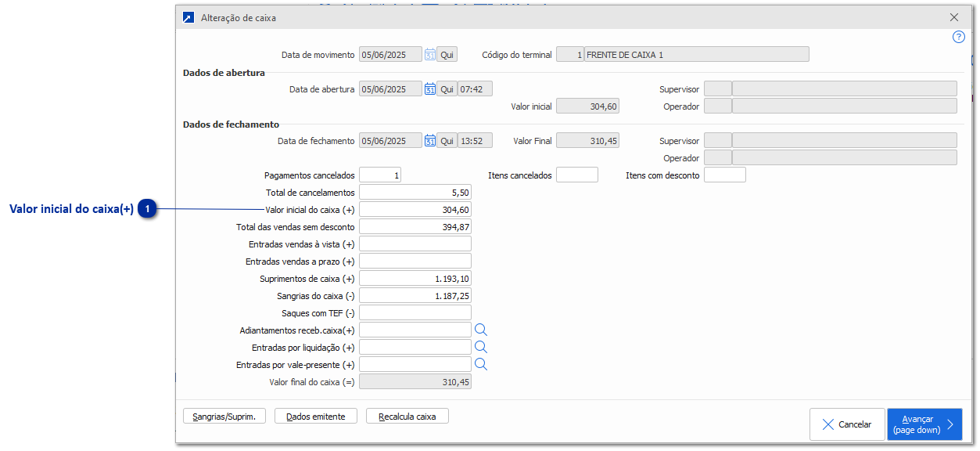Open calendar picker for Data de fechamento
The width and height of the screenshot is (980, 451).
430,141
